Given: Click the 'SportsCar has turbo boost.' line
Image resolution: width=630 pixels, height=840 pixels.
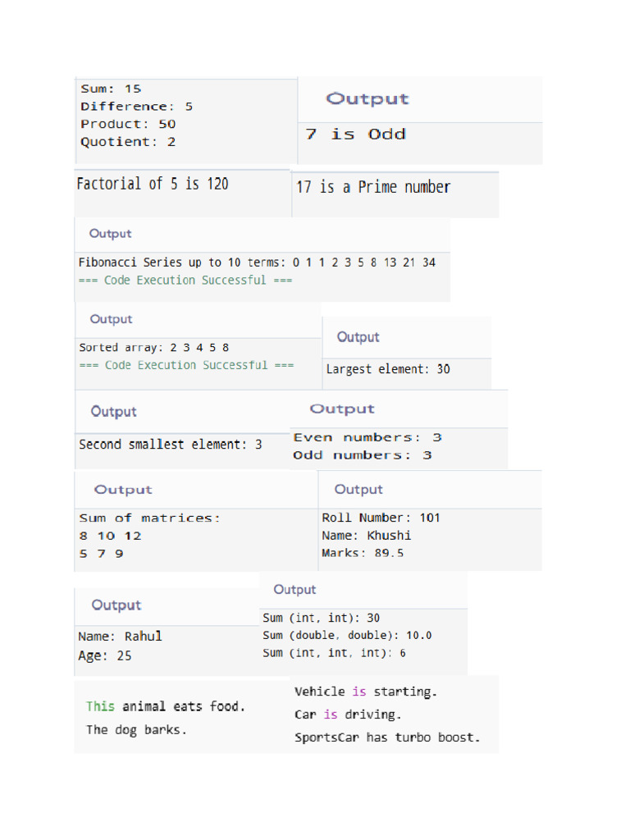Looking at the screenshot, I should (387, 737).
